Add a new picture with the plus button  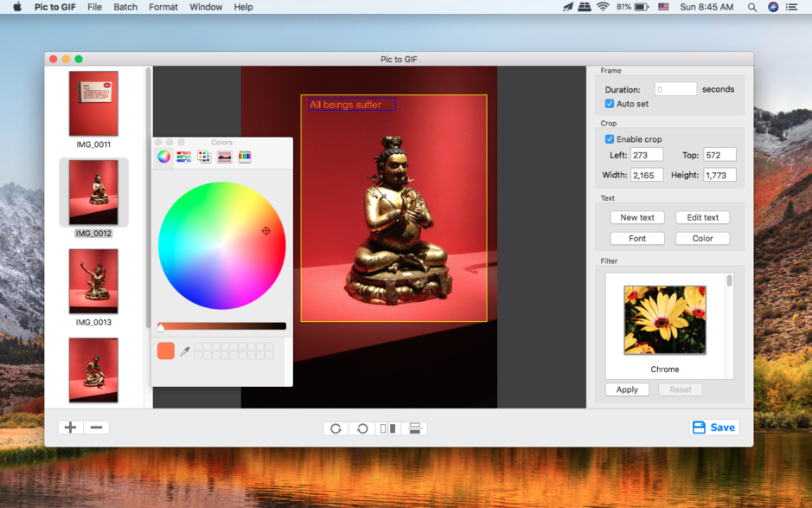pos(70,428)
